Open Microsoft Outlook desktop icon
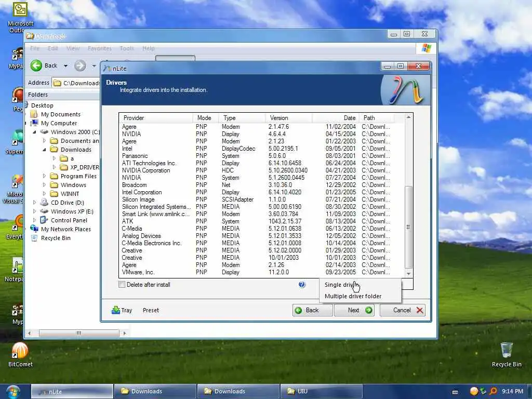This screenshot has height=399, width=532. 20,18
